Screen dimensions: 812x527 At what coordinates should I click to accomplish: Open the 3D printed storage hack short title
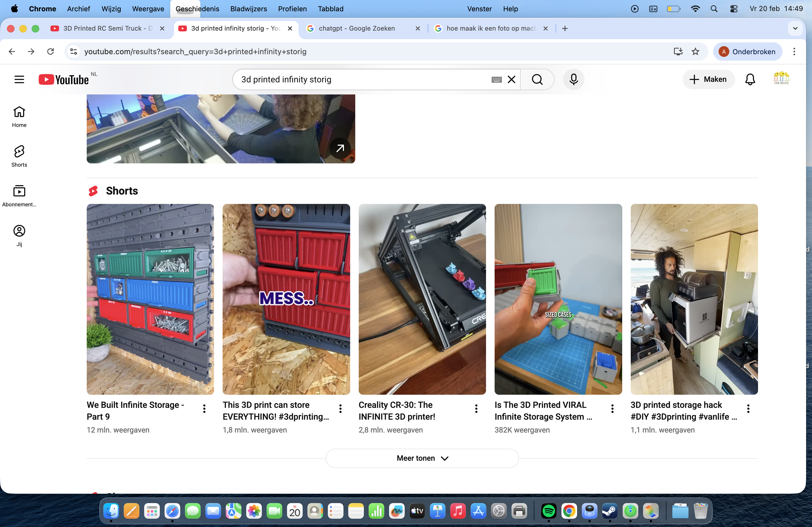pos(683,411)
